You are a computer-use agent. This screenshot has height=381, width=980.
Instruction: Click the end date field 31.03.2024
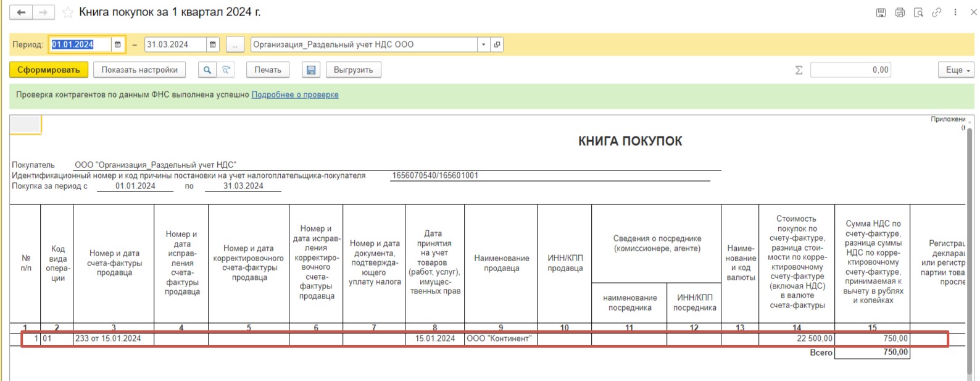click(x=175, y=44)
